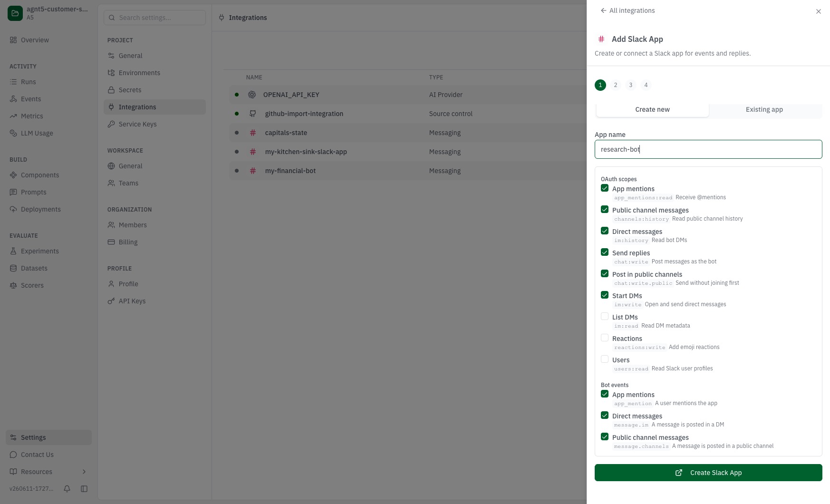Click the Scorers scale icon
This screenshot has width=830, height=504.
click(x=13, y=285)
